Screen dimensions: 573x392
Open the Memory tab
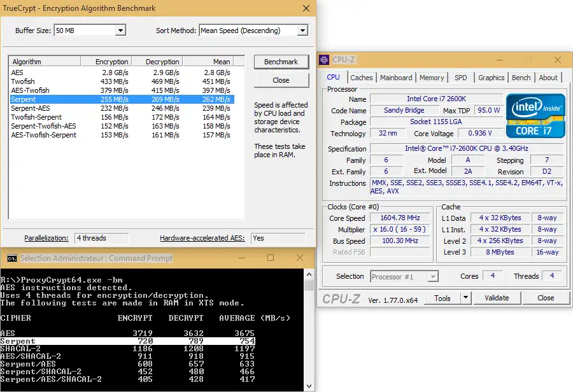432,78
